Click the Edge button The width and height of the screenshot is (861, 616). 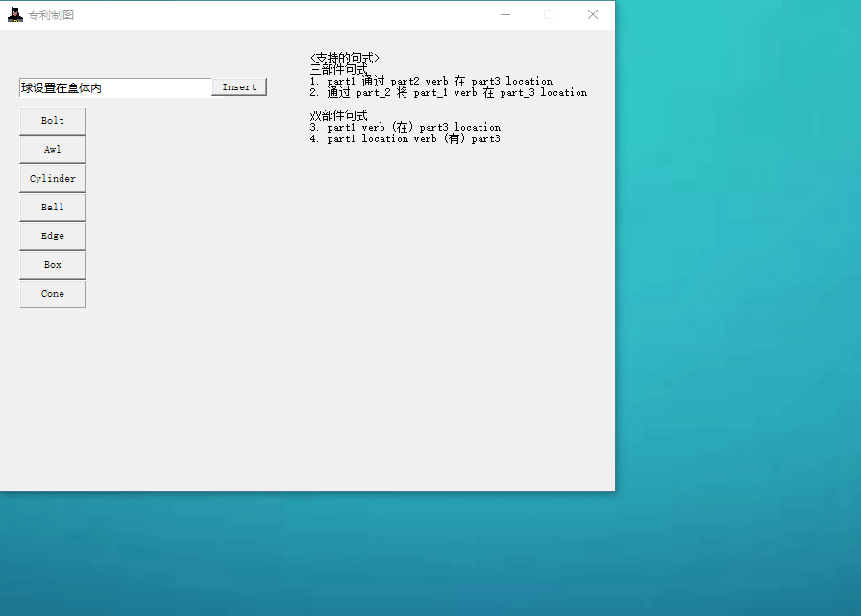53,236
